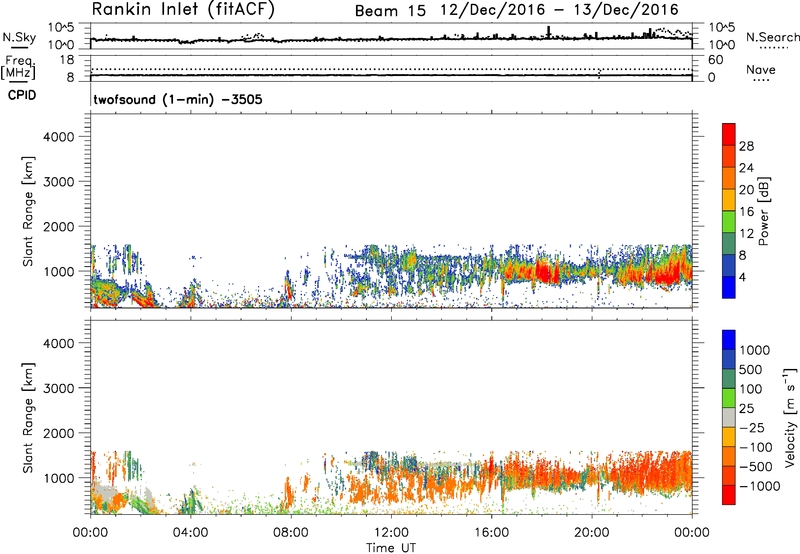This screenshot has width=800, height=554.
Task: Click the right '10^0' noise axis label
Action: click(x=722, y=45)
